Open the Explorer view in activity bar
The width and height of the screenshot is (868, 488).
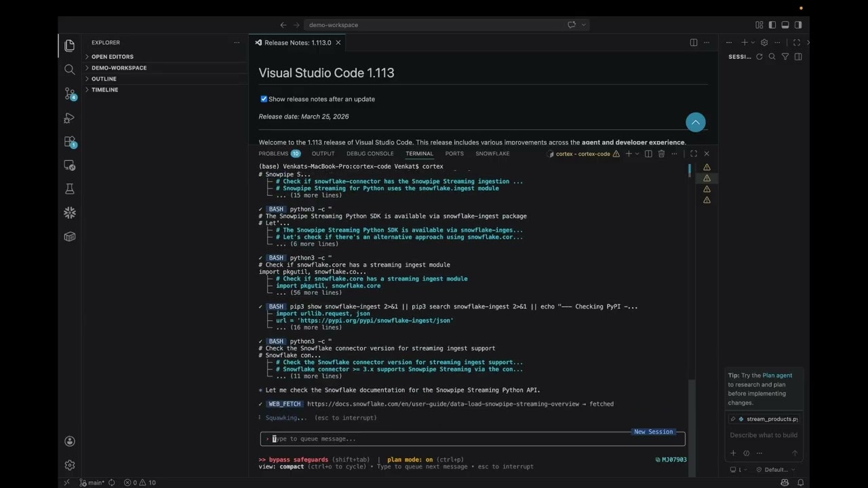[69, 45]
